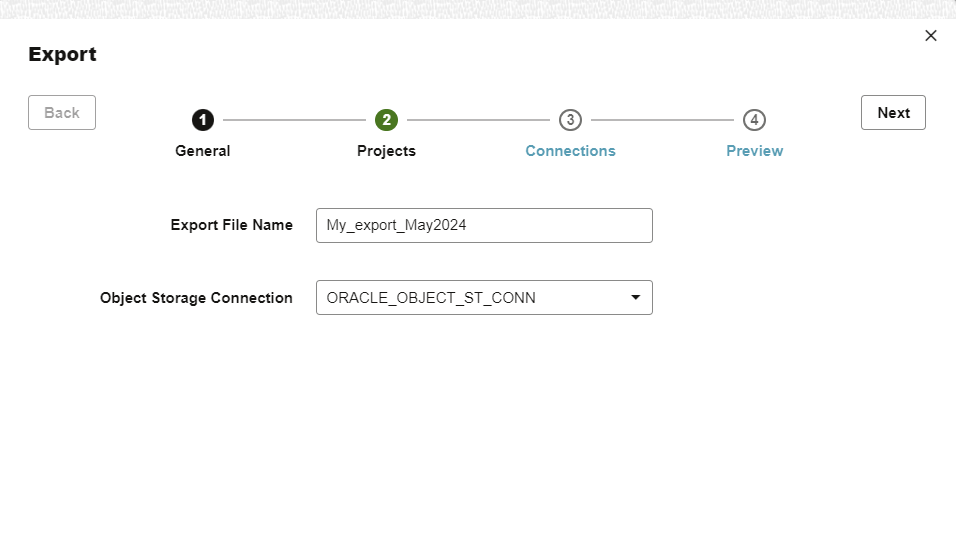
Task: Expand the Object Storage Connection dropdown arrow
Action: tap(635, 298)
